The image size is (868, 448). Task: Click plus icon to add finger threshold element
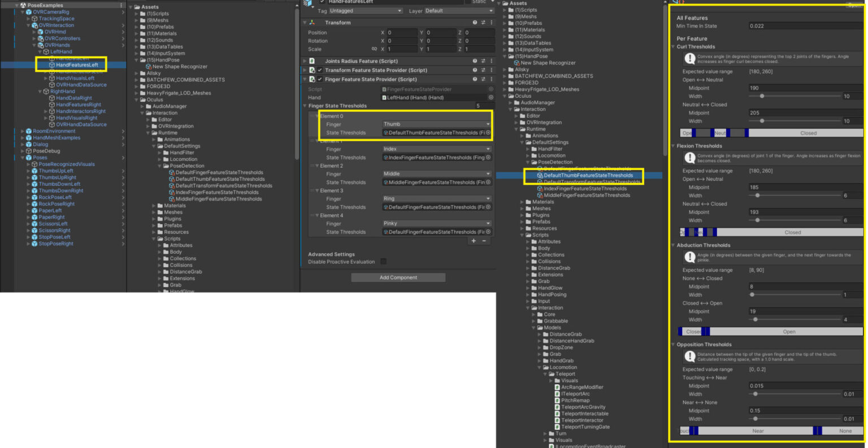(474, 241)
